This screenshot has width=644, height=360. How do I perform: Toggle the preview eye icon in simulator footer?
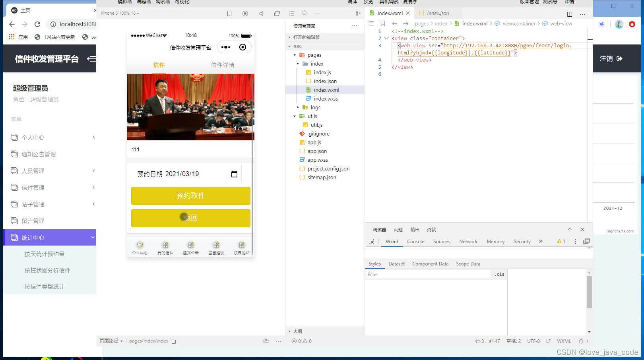pos(266,341)
